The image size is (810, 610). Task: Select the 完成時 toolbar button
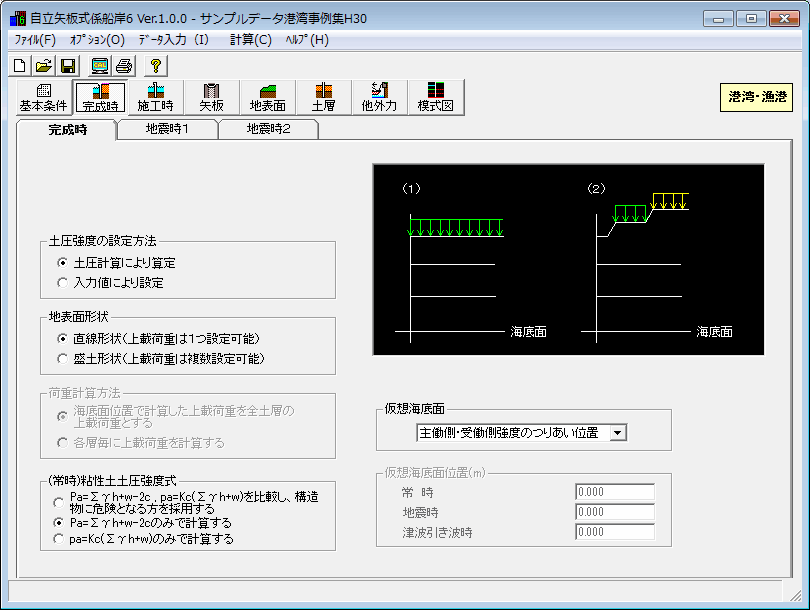[x=100, y=97]
